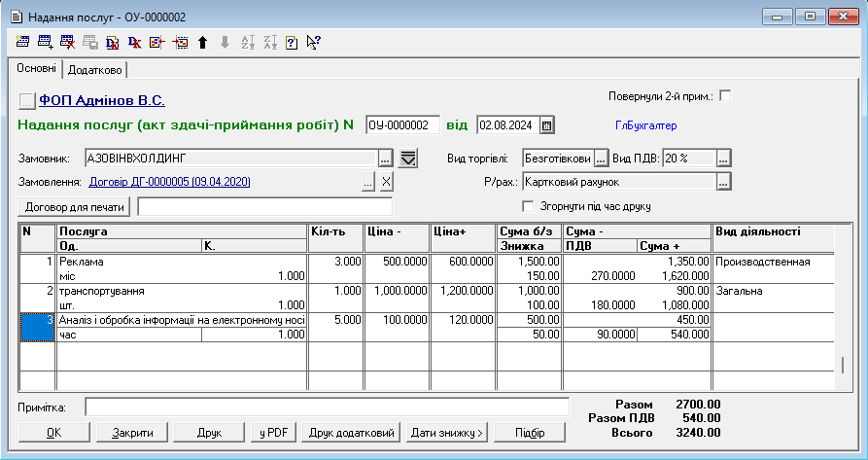Click the delete row icon with red X
868x460 pixels.
67,42
